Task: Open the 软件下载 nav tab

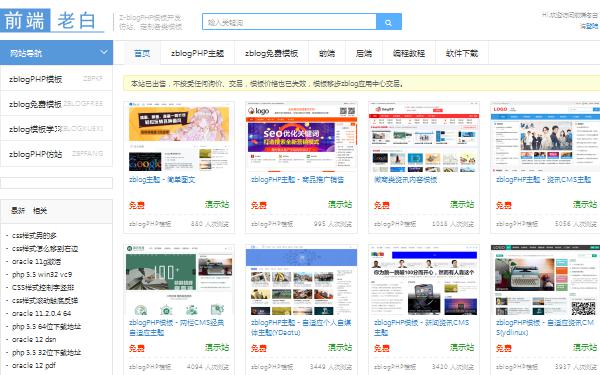Action: pos(462,53)
